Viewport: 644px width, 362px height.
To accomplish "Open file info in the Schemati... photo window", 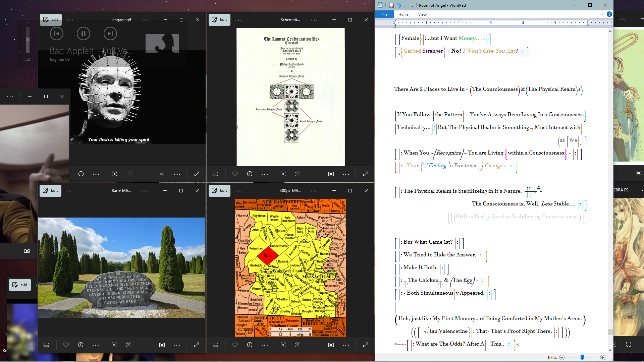I will pos(250,174).
